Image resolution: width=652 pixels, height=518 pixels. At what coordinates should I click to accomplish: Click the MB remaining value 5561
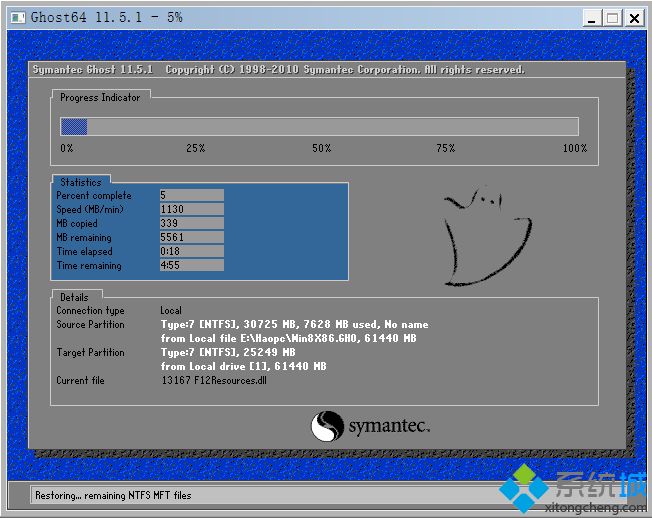192,237
